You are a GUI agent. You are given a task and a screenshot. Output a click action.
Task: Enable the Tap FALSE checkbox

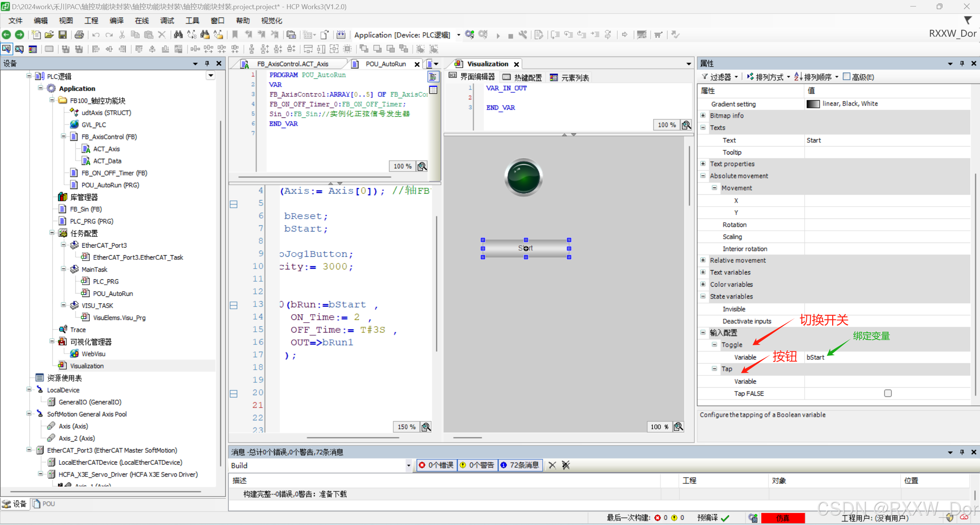tap(888, 393)
